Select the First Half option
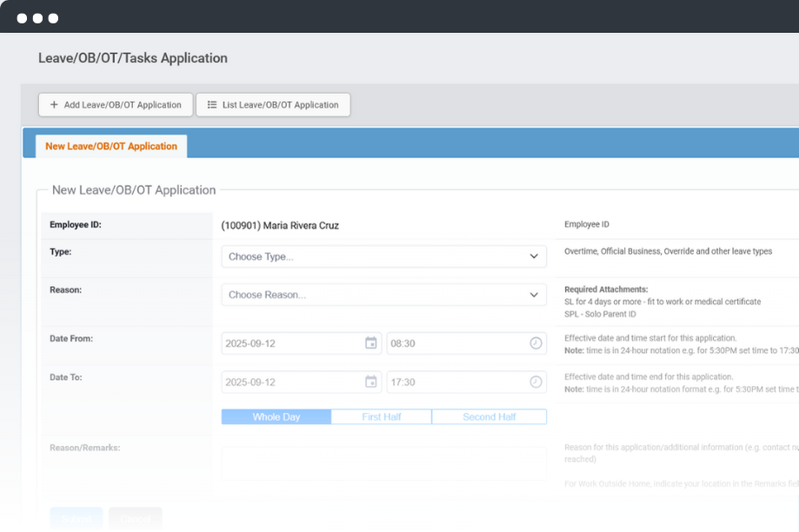Screen dimensions: 799x532 tap(382, 417)
